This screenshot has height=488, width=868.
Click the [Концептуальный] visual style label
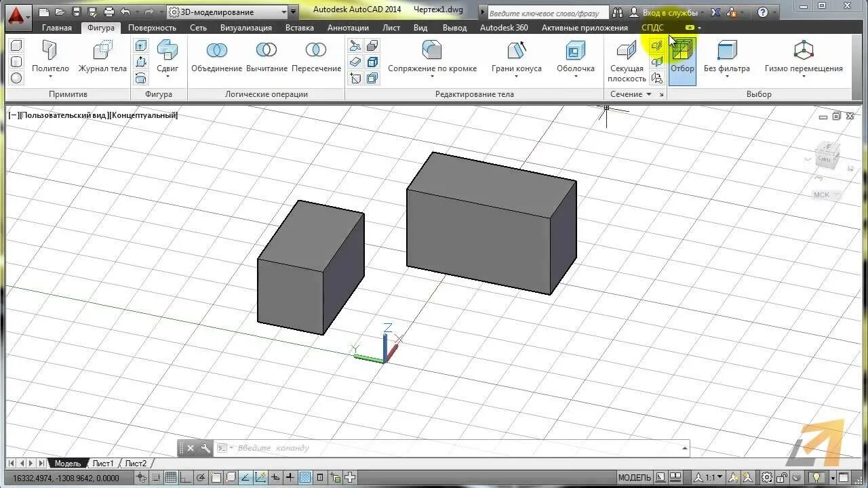pos(143,115)
